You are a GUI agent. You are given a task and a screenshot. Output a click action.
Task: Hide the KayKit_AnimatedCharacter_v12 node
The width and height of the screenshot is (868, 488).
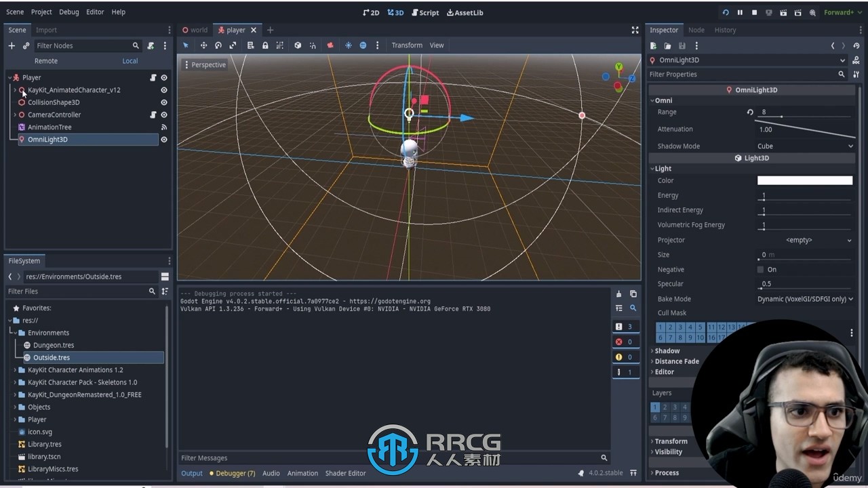pos(163,90)
